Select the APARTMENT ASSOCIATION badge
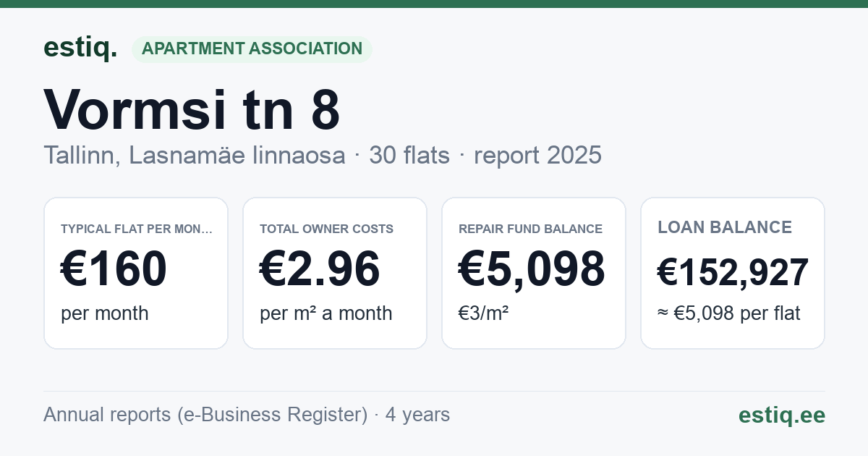This screenshot has height=456, width=868. (252, 48)
